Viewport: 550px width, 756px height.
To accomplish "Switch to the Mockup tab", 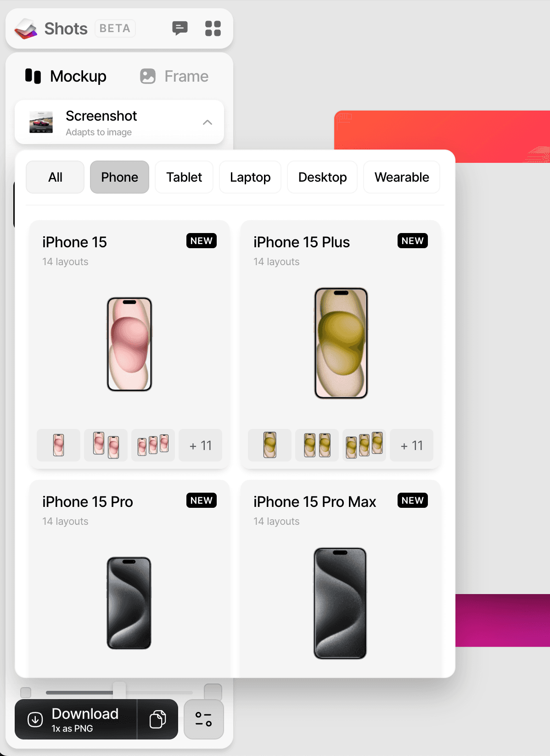I will click(x=66, y=76).
